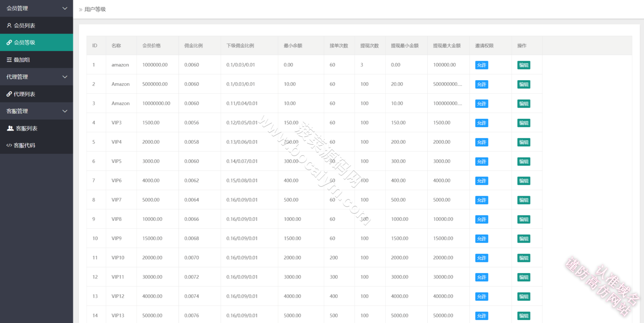Click the 代理管理 section header

(36, 77)
